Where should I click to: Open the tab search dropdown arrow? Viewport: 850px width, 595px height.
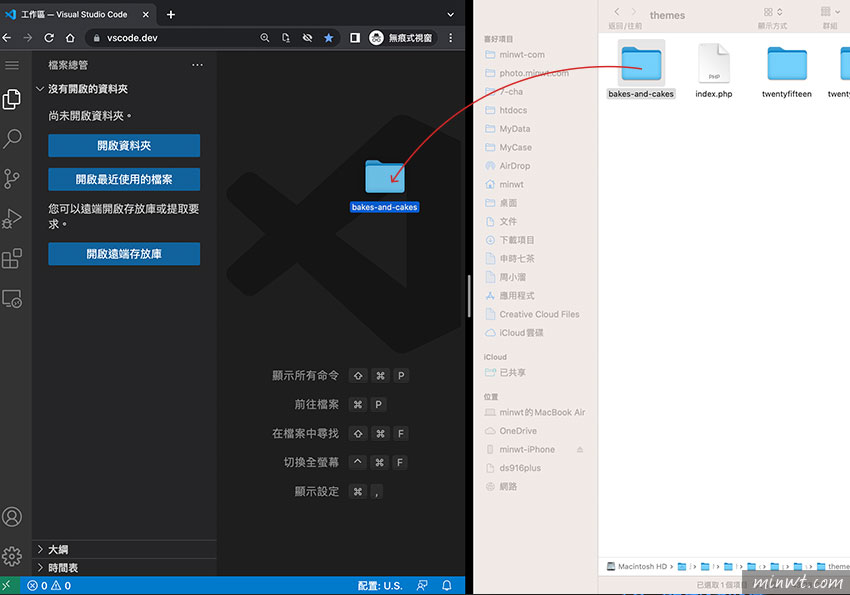point(450,15)
